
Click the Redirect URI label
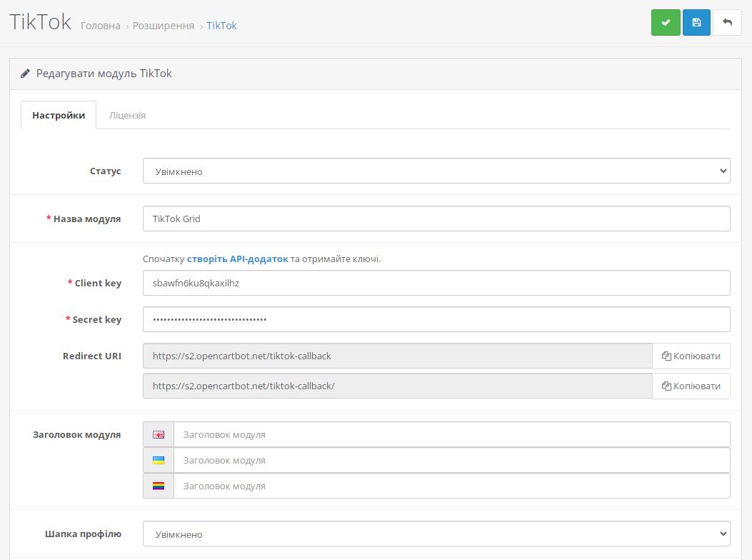tap(92, 356)
